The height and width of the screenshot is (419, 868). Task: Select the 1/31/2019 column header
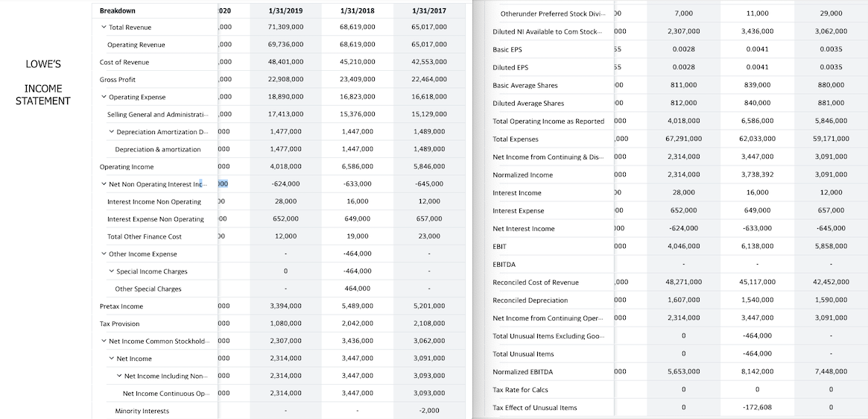click(285, 10)
